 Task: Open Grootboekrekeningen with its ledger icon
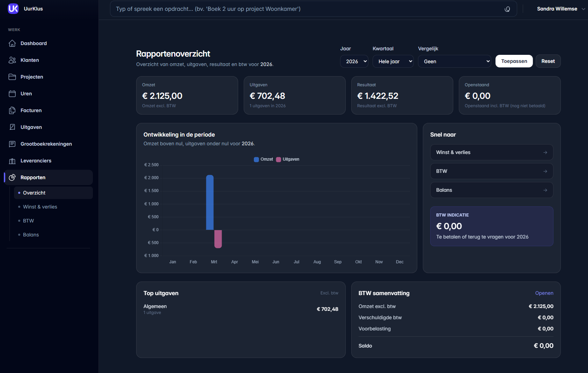13,144
